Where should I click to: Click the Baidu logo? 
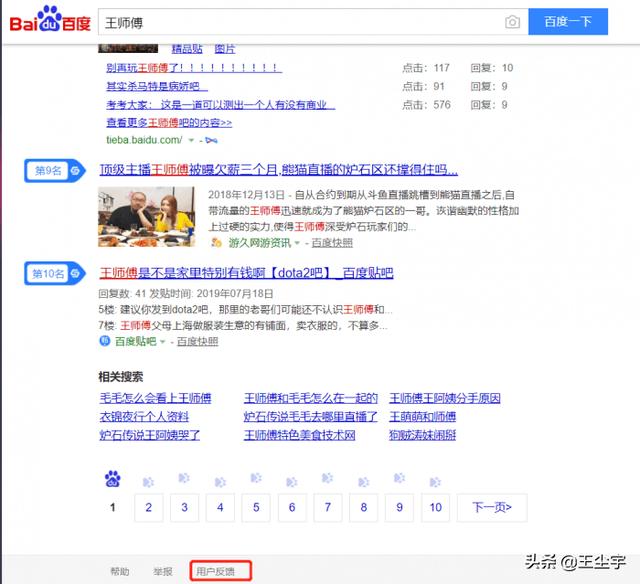click(x=50, y=21)
